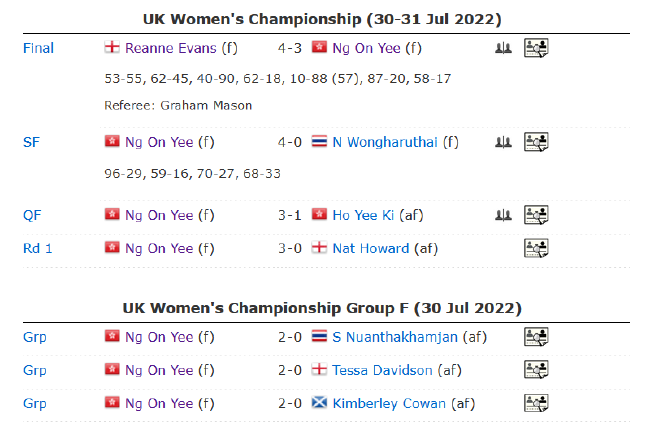This screenshot has width=650, height=422.
Task: Click head-to-head icon in SF row
Action: pyautogui.click(x=503, y=142)
